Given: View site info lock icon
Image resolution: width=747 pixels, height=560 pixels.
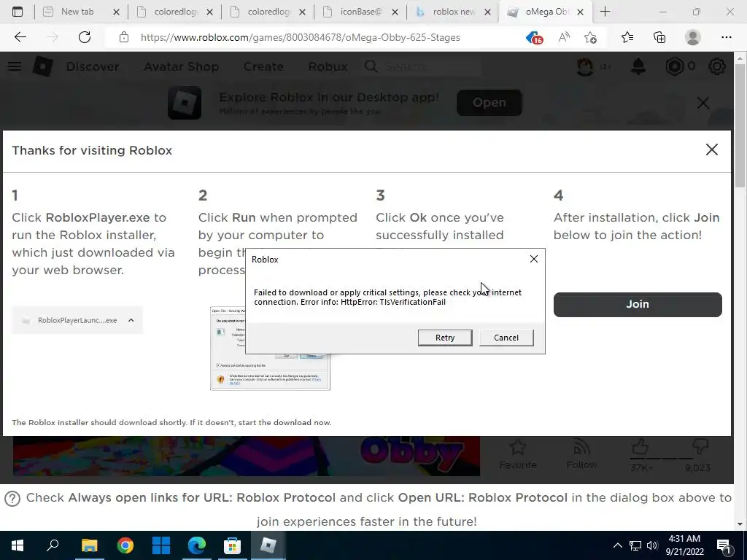Looking at the screenshot, I should (x=124, y=37).
